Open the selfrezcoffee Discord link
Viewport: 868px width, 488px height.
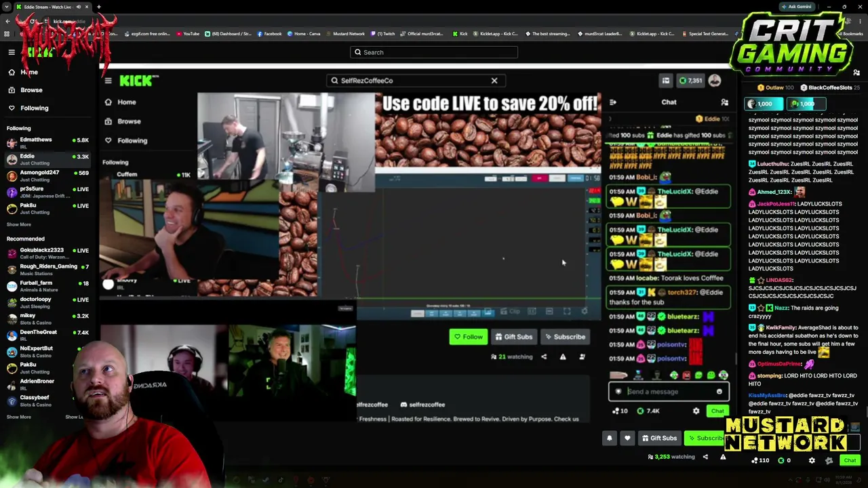pos(422,405)
